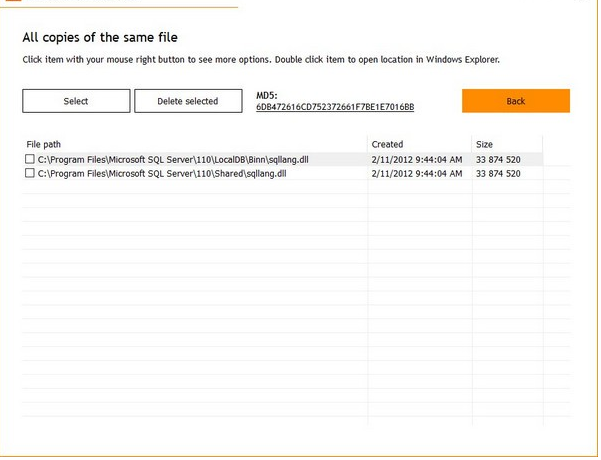Click the created date of the Shared row
The image size is (601, 460).
[x=417, y=174]
